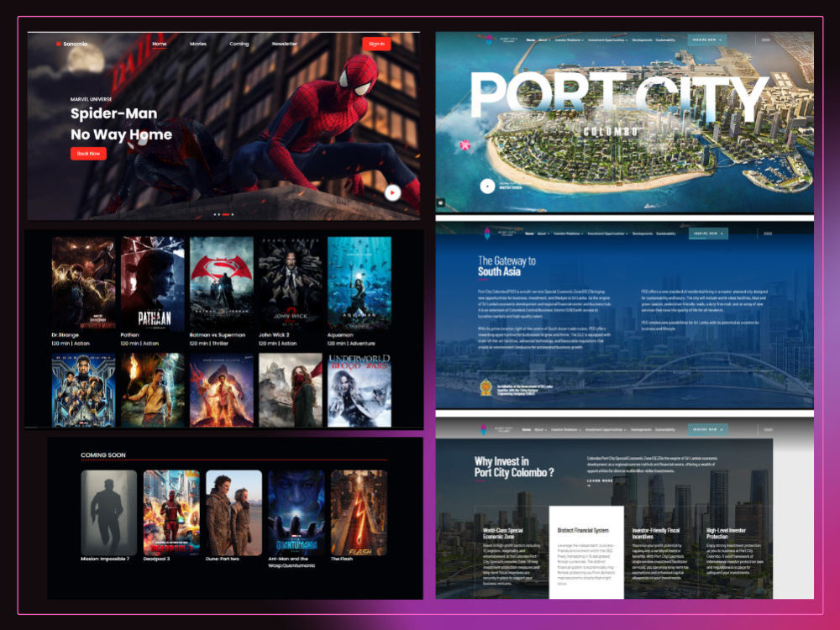Click the Book Now button under Spider-Man title

tap(88, 154)
